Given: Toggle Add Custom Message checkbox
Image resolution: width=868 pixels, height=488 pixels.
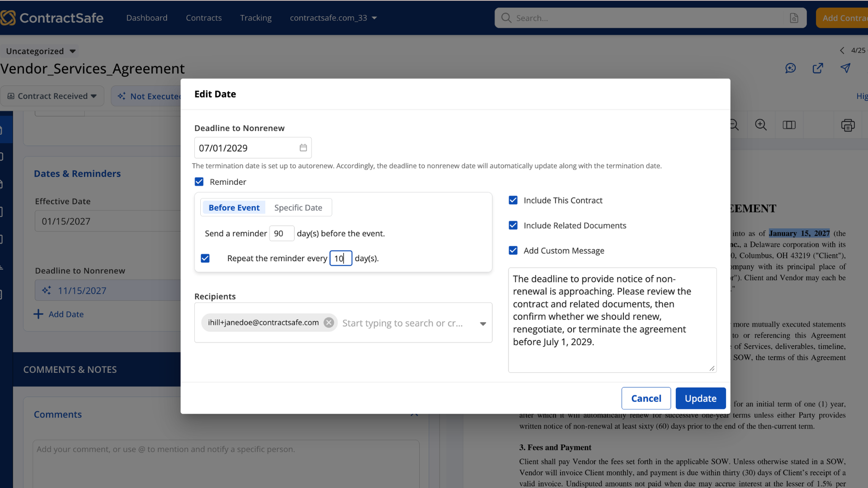Looking at the screenshot, I should (513, 250).
